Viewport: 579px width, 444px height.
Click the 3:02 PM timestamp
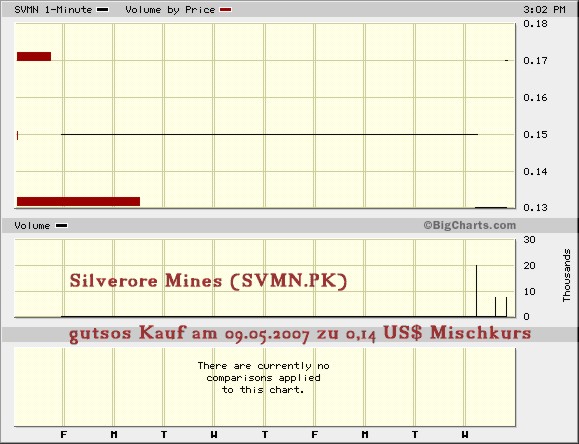[544, 10]
